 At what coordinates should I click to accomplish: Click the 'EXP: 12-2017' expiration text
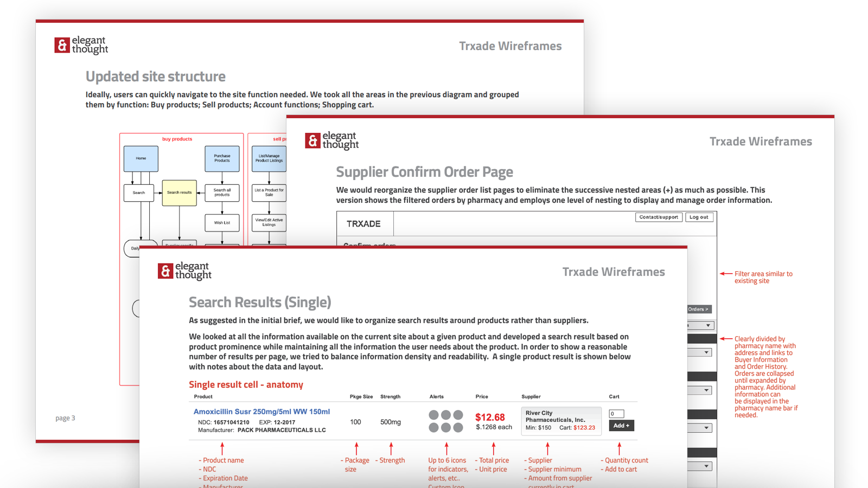click(x=277, y=422)
